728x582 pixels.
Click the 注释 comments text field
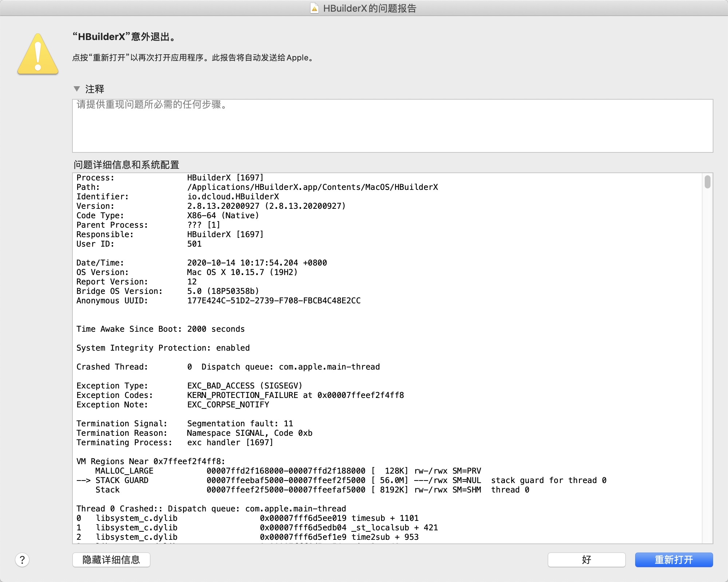(x=392, y=126)
